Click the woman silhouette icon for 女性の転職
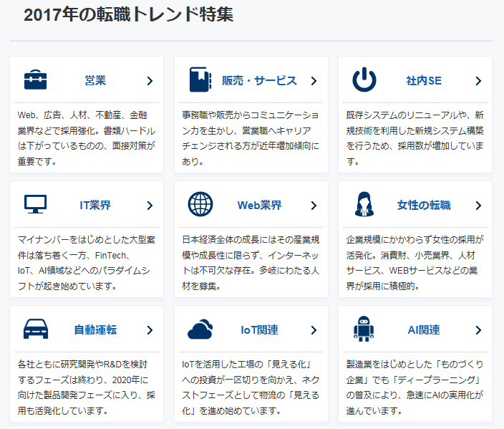Image resolution: width=504 pixels, height=429 pixels. click(x=364, y=204)
